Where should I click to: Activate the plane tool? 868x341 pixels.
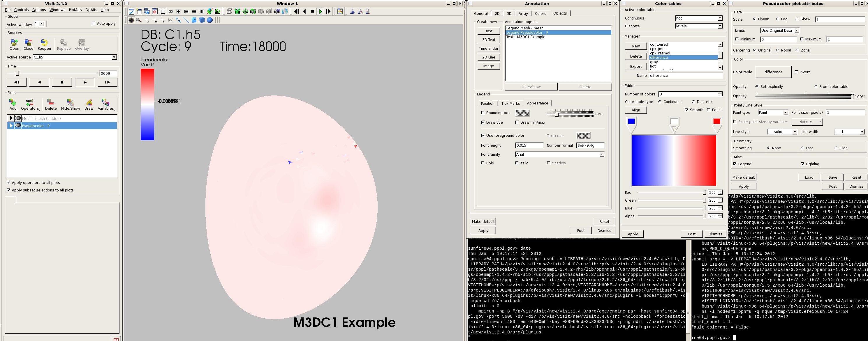(194, 20)
